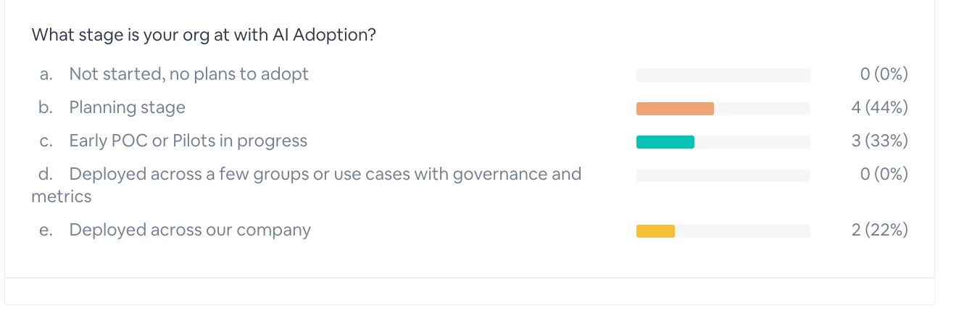This screenshot has height=316, width=980.
Task: Select the "Planning stage" answer text
Action: [x=127, y=108]
